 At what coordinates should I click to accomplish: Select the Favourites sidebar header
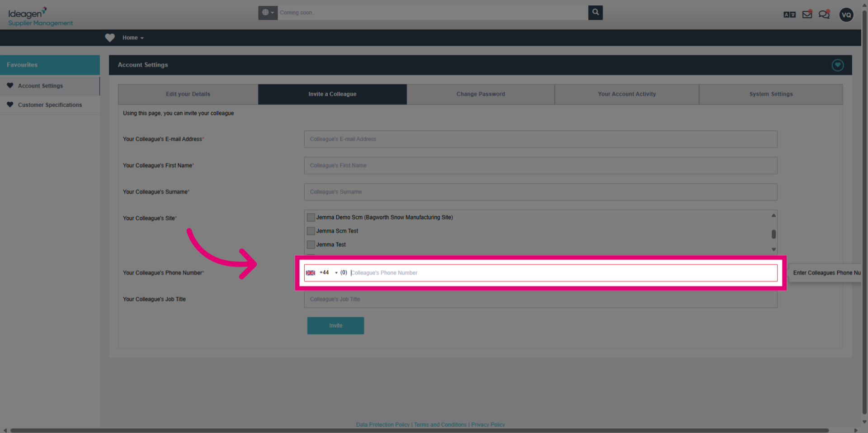(50, 65)
